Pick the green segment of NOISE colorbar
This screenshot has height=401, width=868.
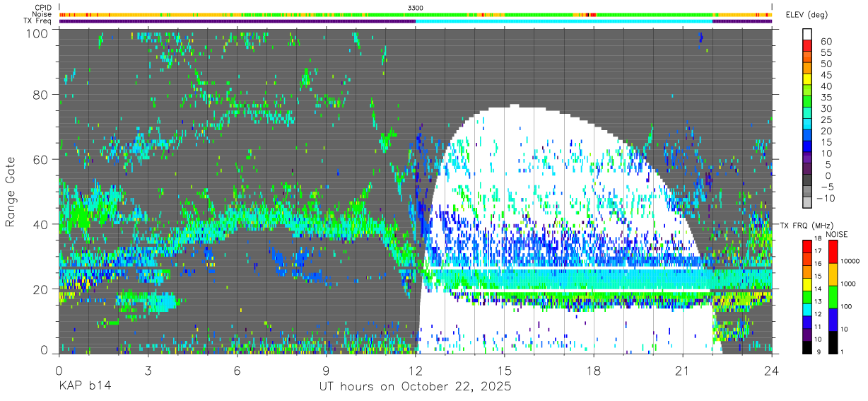pos(833,297)
